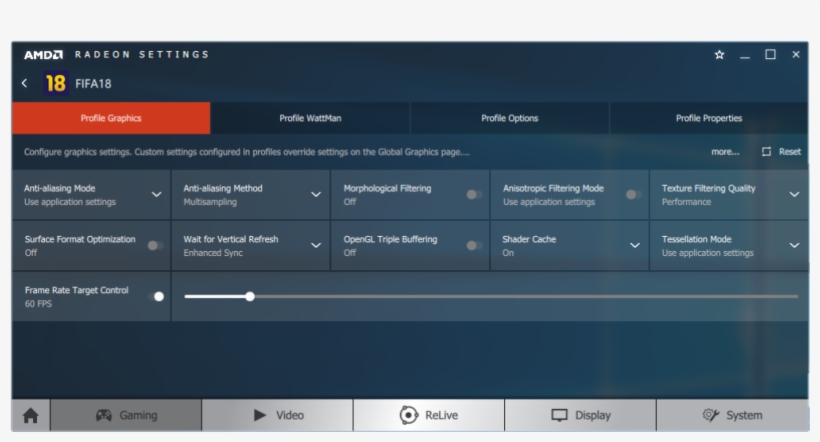The width and height of the screenshot is (820, 442).
Task: Switch to Profile Options tab
Action: (509, 118)
